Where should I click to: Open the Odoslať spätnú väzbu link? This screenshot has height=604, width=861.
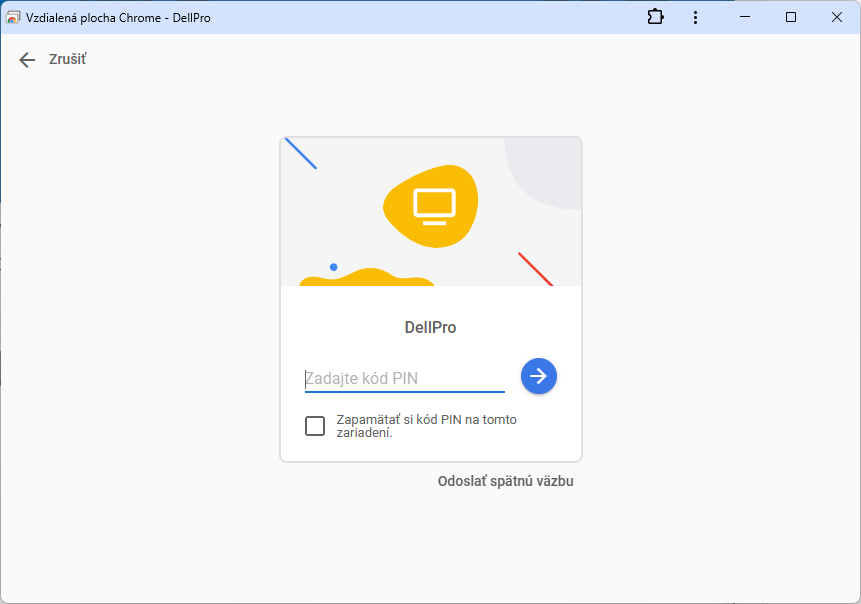505,481
